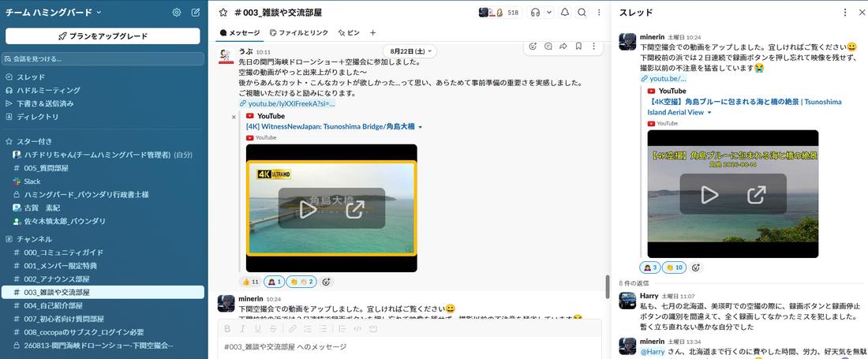
Task: Add reaction from message hover toolbar
Action: pyautogui.click(x=533, y=47)
